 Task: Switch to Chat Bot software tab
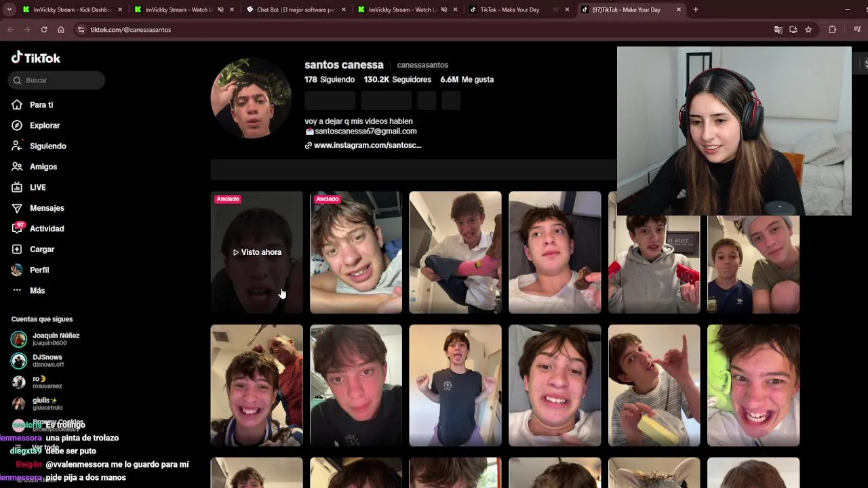(296, 9)
